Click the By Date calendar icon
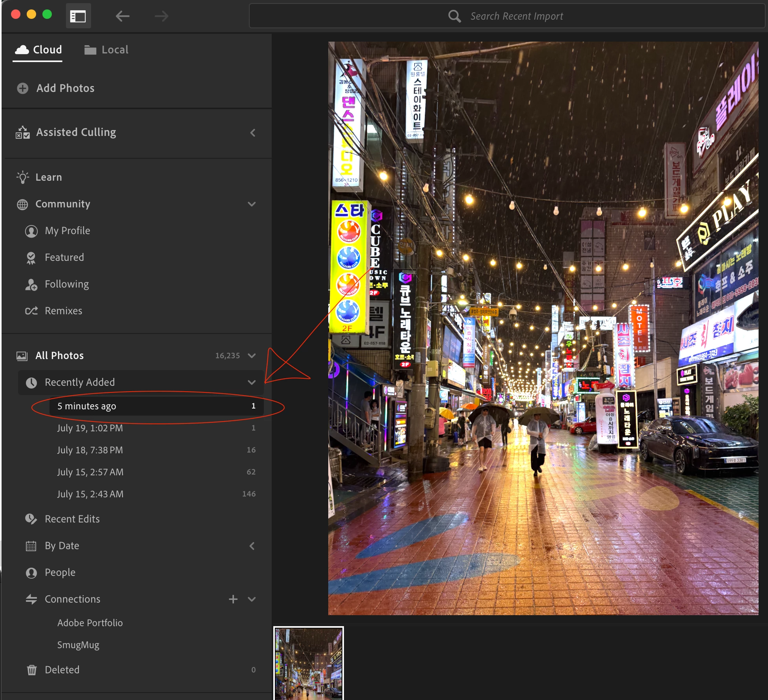 (31, 546)
